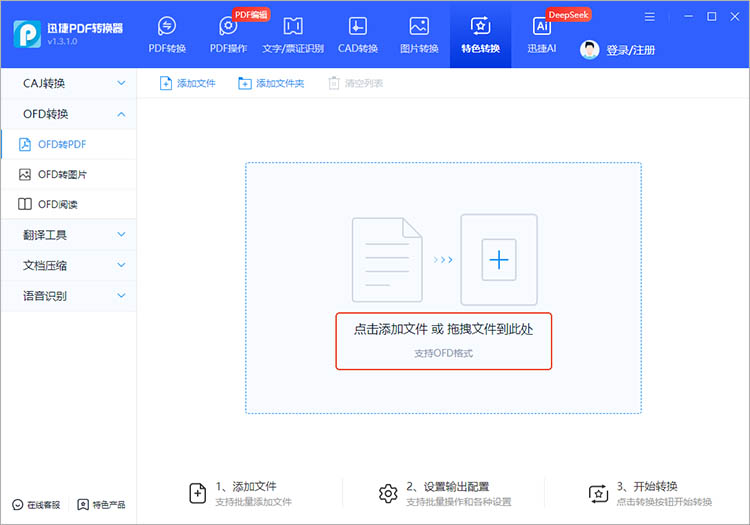The height and width of the screenshot is (525, 750).
Task: Select OFD阅读 in sidebar
Action: click(x=69, y=204)
